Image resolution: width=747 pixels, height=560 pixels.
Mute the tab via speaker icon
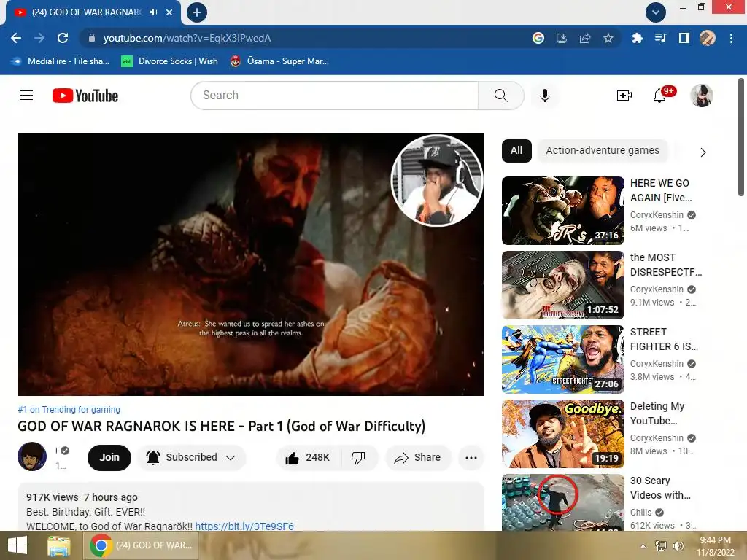coord(153,12)
